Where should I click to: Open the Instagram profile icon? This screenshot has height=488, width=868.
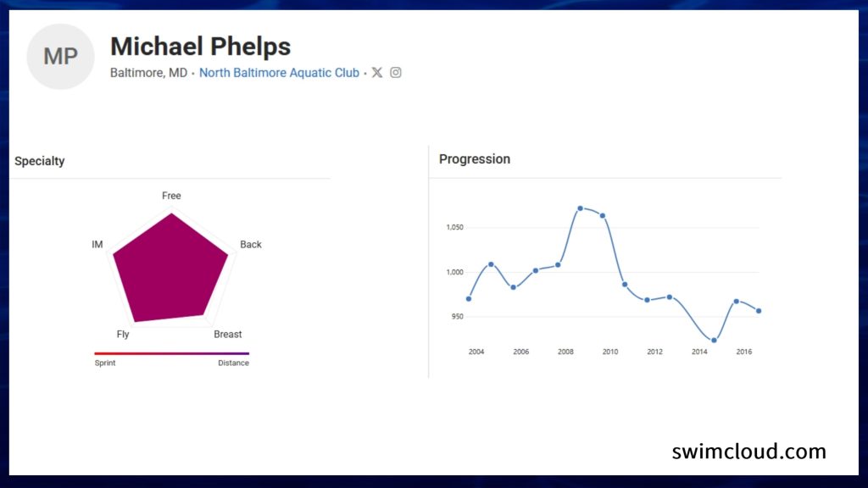click(x=396, y=73)
